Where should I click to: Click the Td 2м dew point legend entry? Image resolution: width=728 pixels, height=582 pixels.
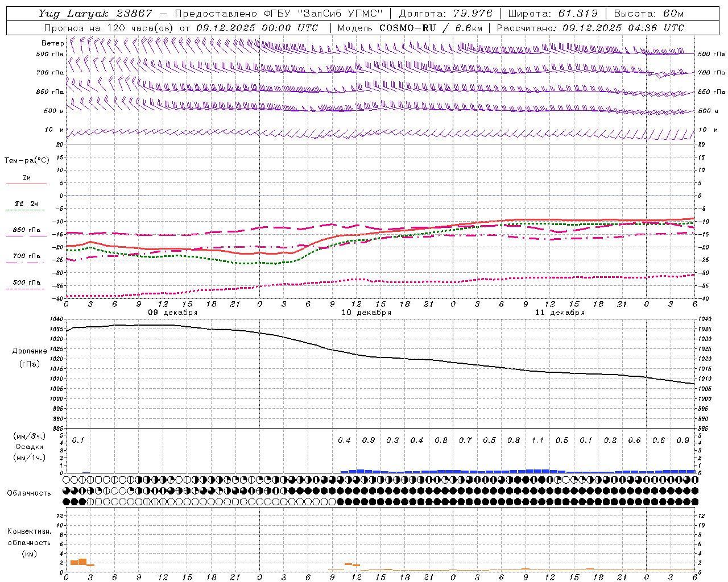pos(27,203)
